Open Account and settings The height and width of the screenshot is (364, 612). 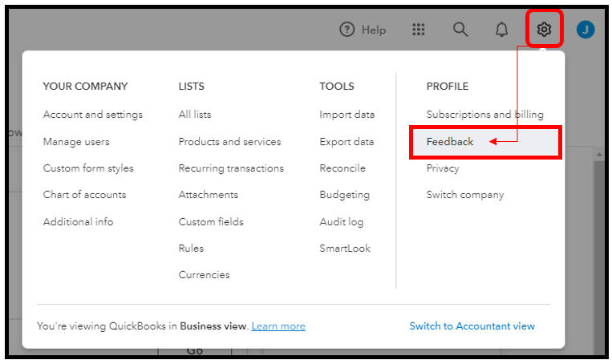[93, 115]
